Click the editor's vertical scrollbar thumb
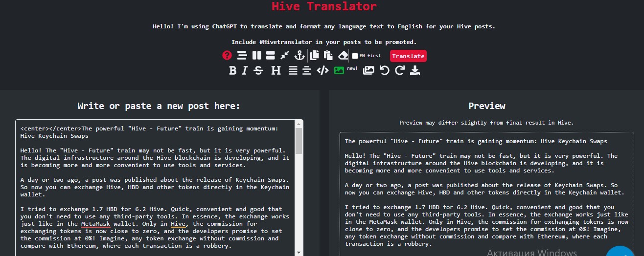Viewport: 644px width, 256px height. pyautogui.click(x=298, y=142)
